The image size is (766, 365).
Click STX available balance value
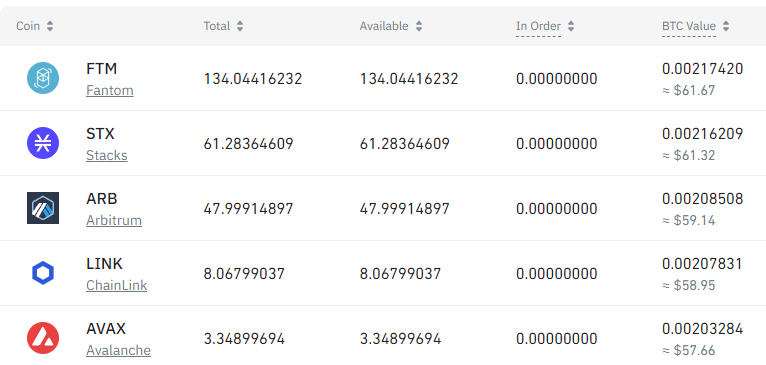[x=405, y=144]
